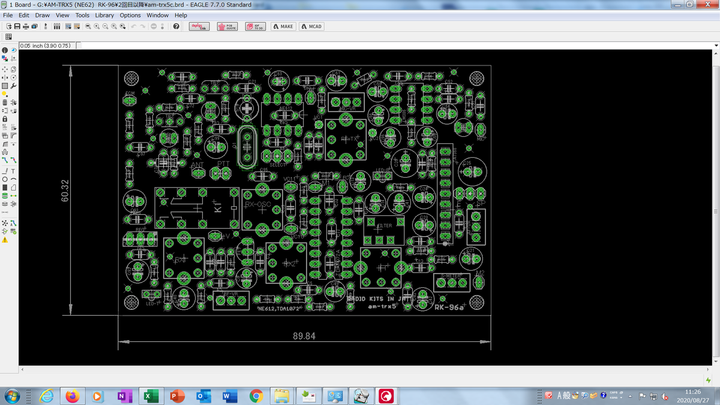Screen dimensions: 720x405
Task: Save the board using the Save icon
Action: point(16,26)
